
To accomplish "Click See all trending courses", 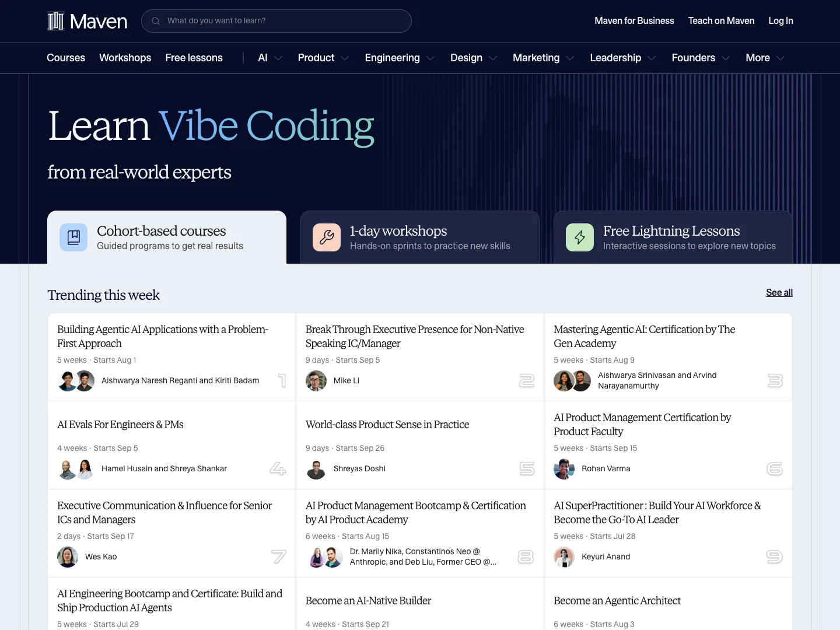I will point(779,292).
